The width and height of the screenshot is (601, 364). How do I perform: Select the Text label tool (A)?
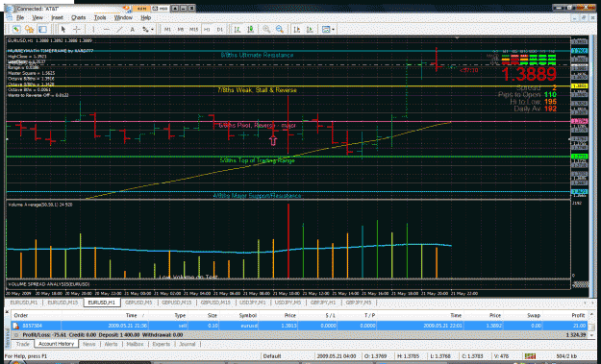(133, 29)
